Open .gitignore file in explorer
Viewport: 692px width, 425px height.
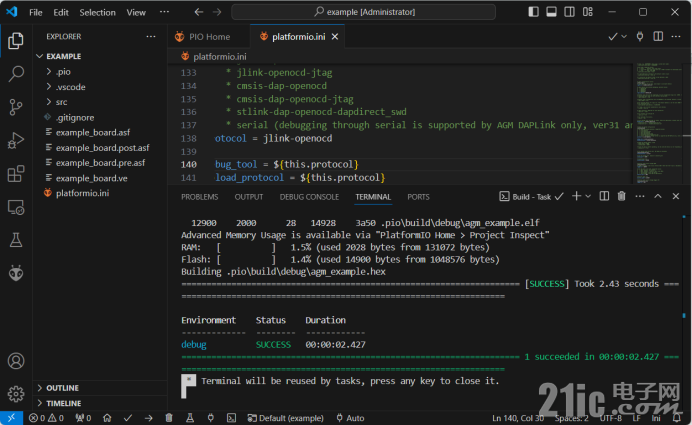point(75,117)
